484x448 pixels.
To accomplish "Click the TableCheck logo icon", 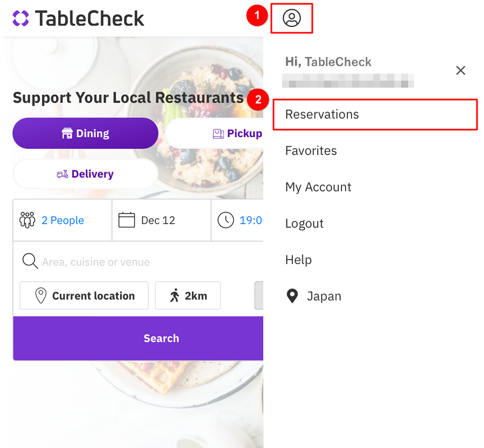I will [20, 18].
